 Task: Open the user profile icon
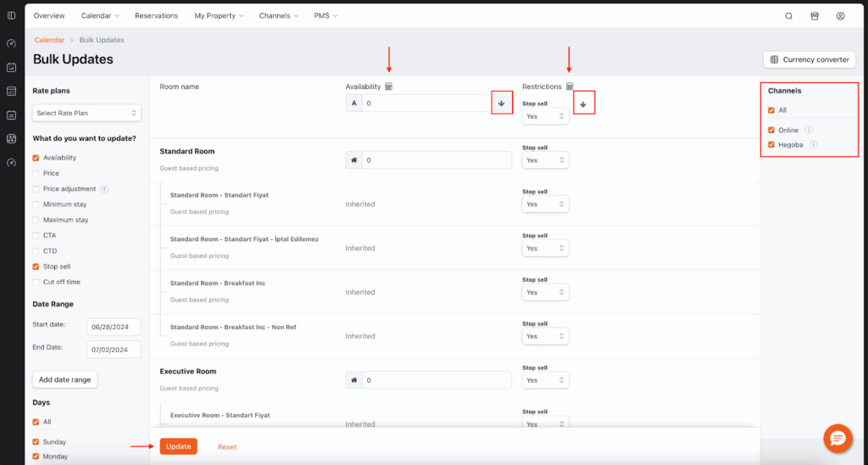tap(840, 15)
